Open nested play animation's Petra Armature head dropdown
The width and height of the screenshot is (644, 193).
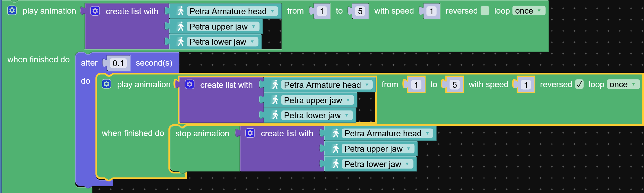(x=327, y=85)
